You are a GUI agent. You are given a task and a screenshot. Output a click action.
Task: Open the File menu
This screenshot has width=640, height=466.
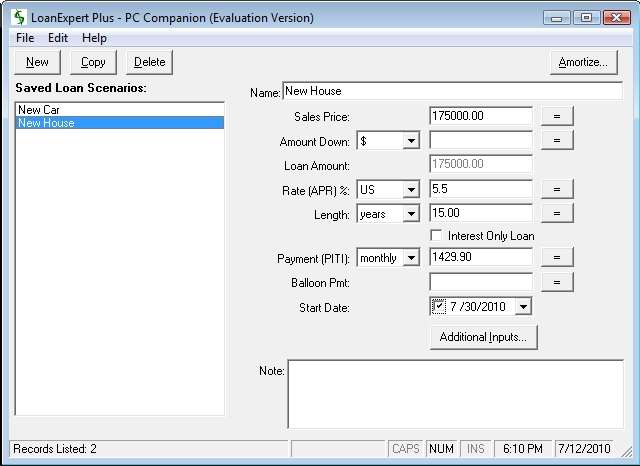point(25,38)
